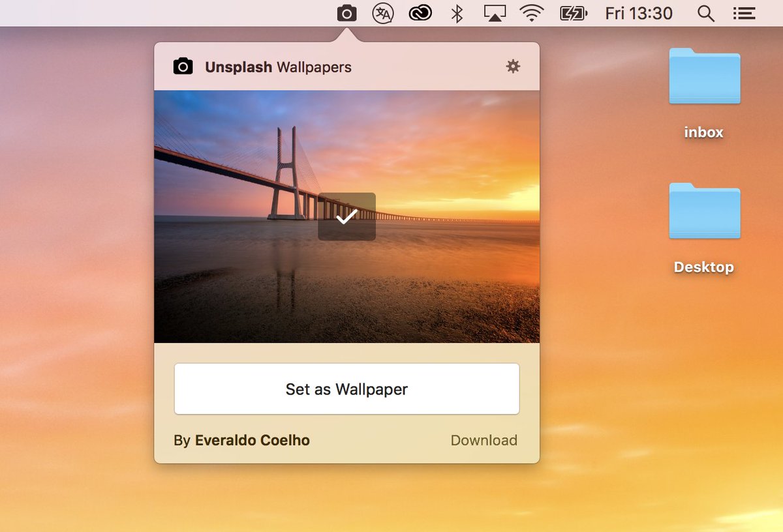
Task: Click the inbox folder label
Action: coord(704,132)
